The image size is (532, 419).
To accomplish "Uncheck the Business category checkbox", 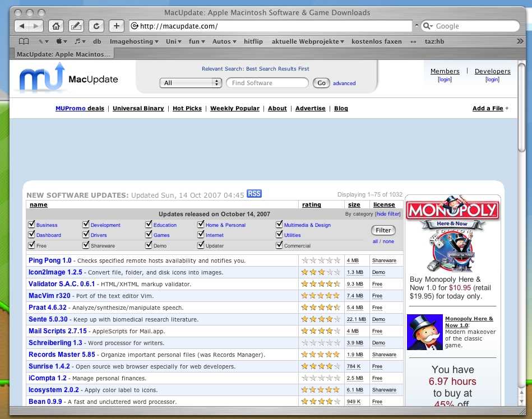I will (31, 224).
